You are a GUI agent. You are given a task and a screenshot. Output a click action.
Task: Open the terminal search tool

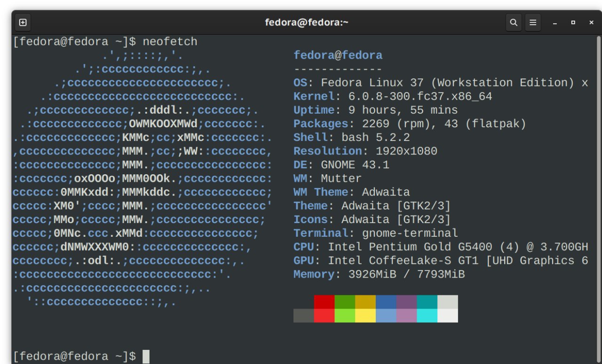(x=514, y=22)
